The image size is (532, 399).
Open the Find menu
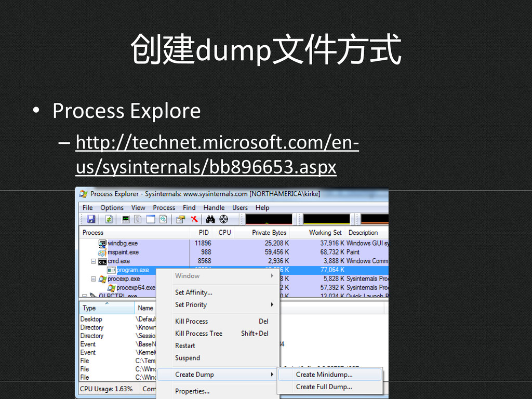tap(189, 208)
